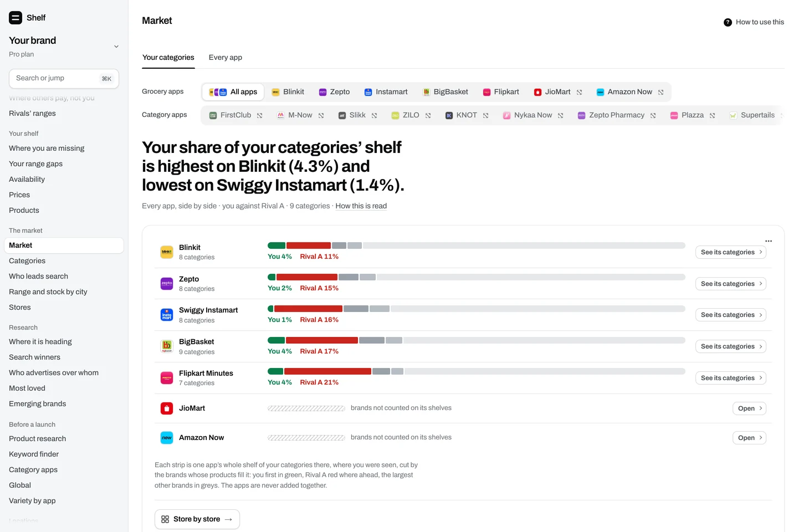This screenshot has width=798, height=532.
Task: Click the Store by store button
Action: click(x=197, y=519)
